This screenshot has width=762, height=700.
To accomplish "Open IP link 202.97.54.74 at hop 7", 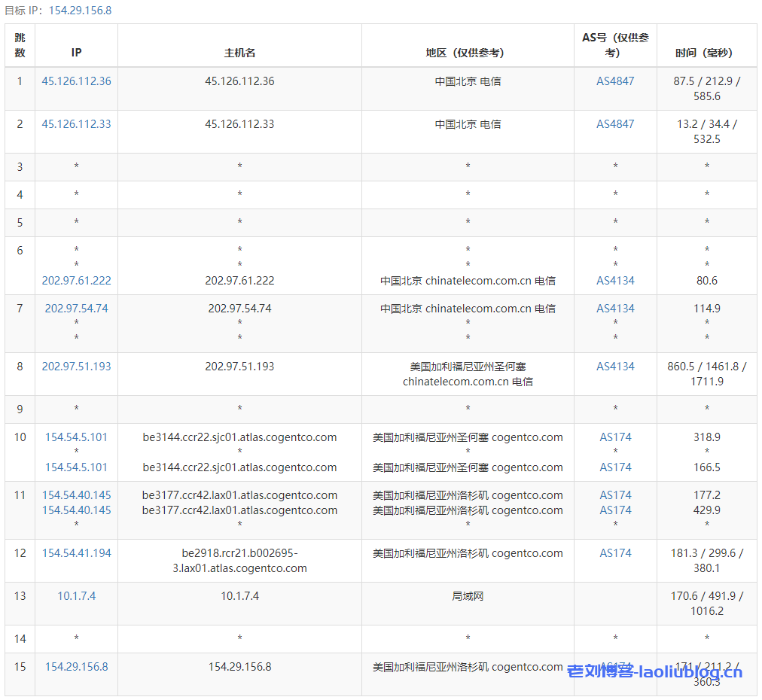I will point(76,308).
